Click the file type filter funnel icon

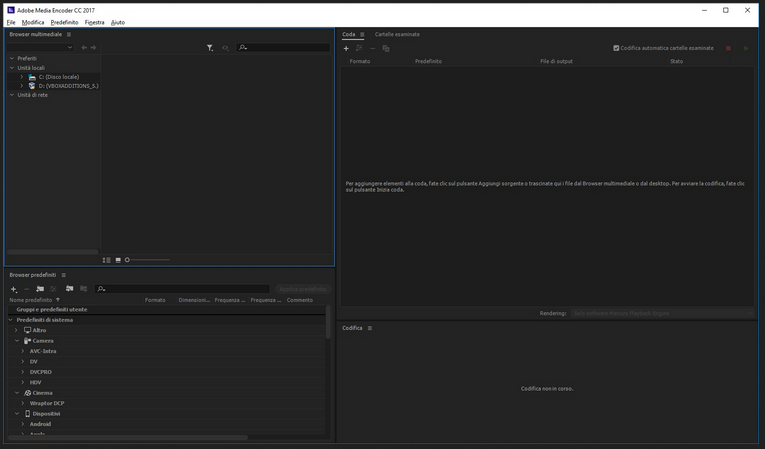pyautogui.click(x=210, y=48)
